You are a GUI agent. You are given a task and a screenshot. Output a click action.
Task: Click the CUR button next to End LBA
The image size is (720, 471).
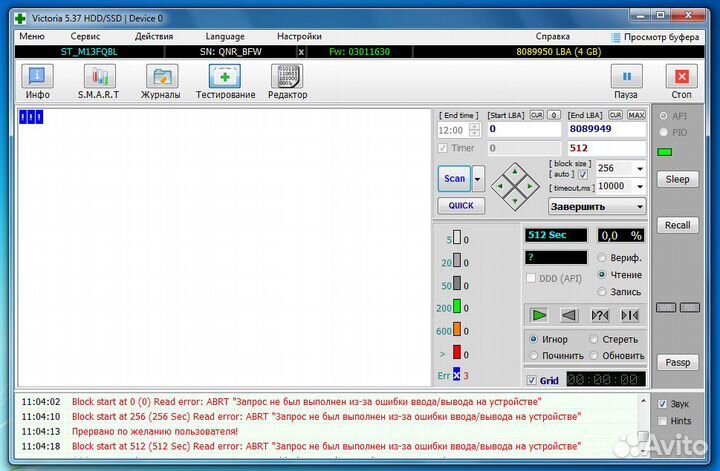pyautogui.click(x=615, y=115)
